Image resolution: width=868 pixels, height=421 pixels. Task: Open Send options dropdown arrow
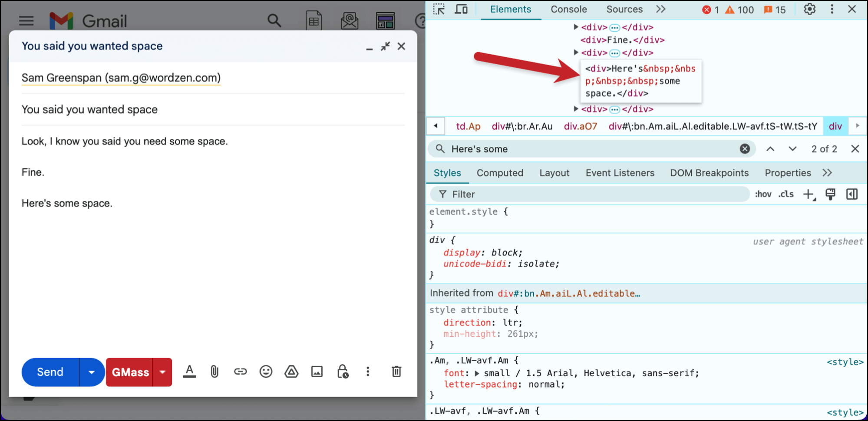[92, 372]
